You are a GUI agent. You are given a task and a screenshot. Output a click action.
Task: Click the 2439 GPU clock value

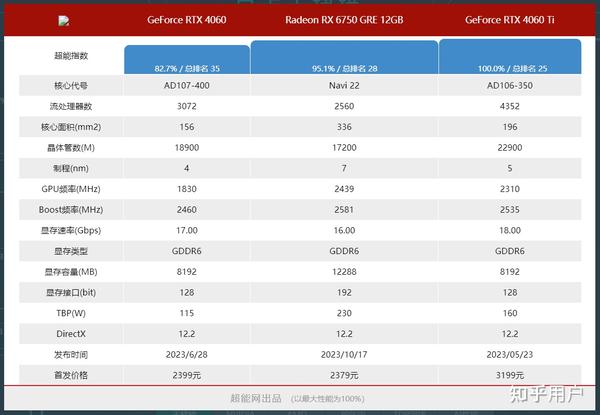pos(344,189)
